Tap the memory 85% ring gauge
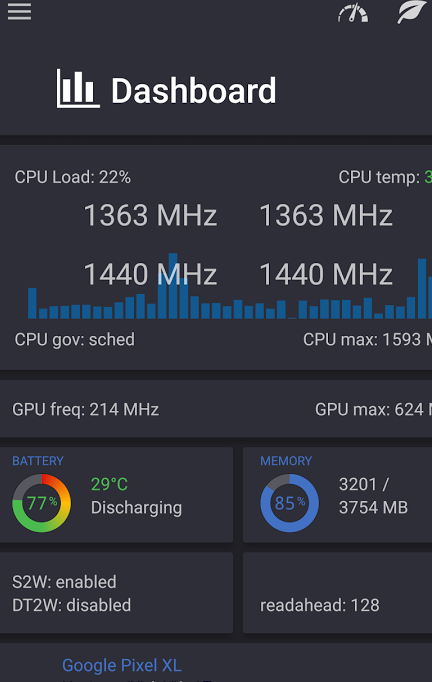 pos(290,503)
